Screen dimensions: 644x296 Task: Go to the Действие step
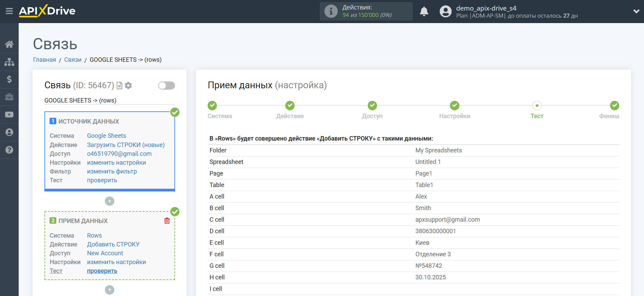(x=290, y=106)
